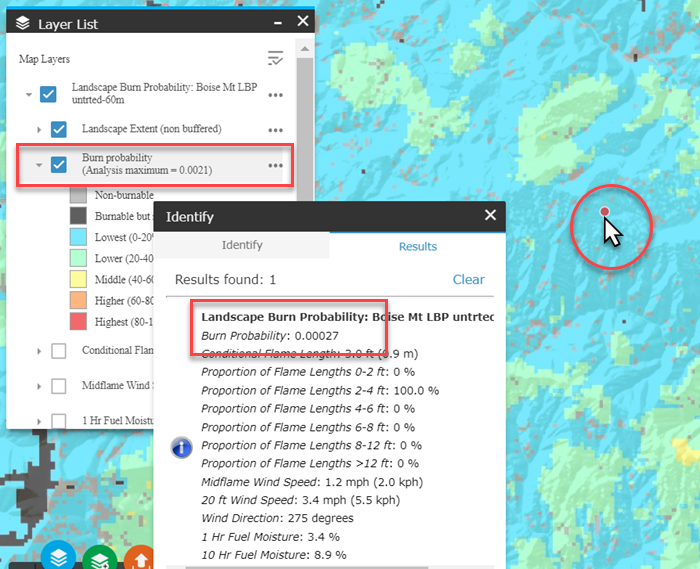Click the Landscape Burn Probability result title
The width and height of the screenshot is (700, 569).
tap(347, 317)
